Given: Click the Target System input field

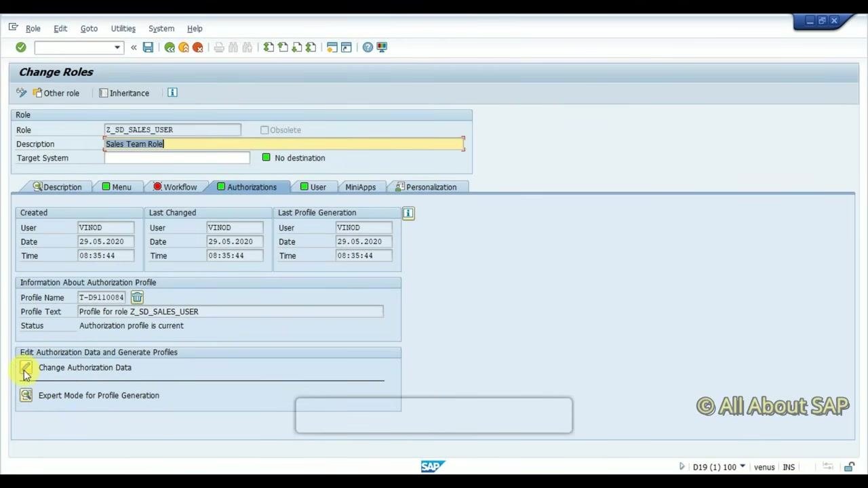Looking at the screenshot, I should (177, 158).
